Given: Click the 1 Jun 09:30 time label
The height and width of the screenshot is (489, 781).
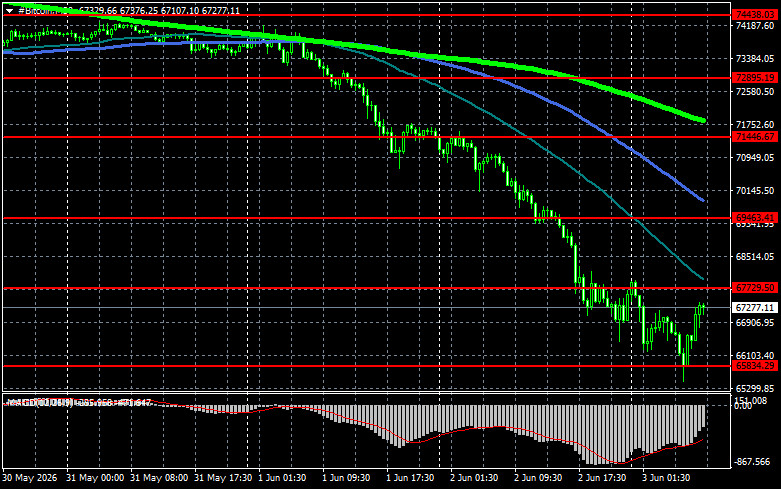Looking at the screenshot, I should point(346,478).
